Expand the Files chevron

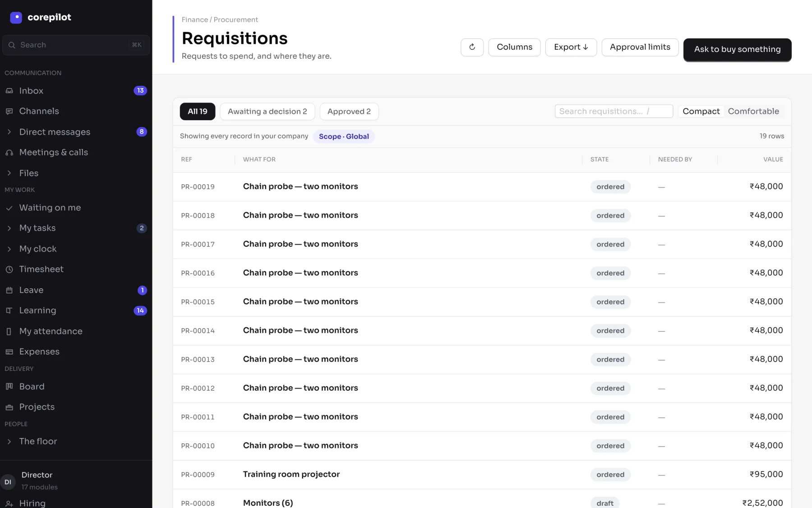[9, 173]
